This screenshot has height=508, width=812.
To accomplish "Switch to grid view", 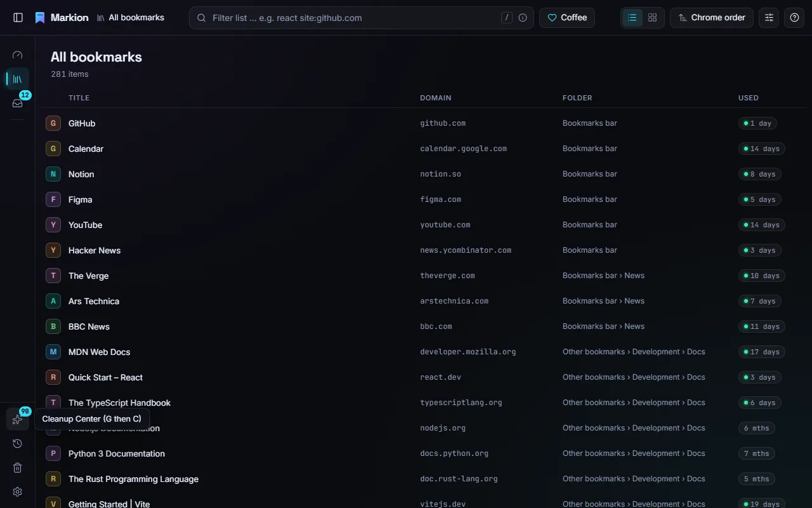I will 652,18.
